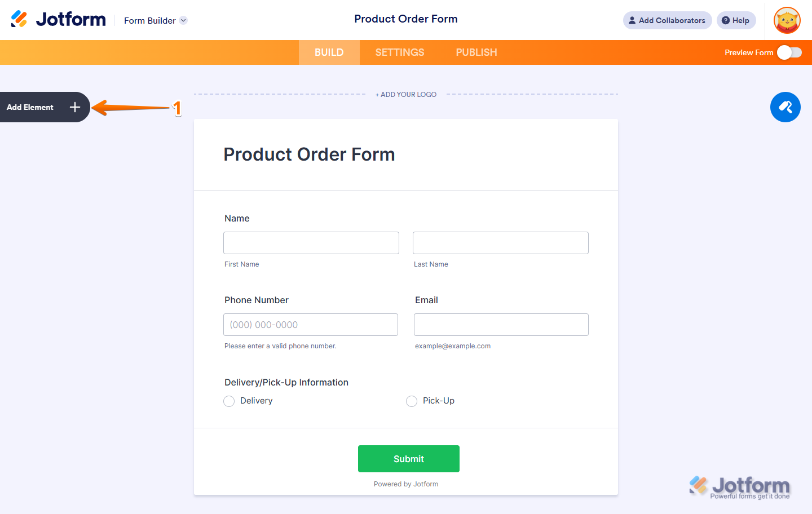Click the Jotform watermark logo at bottom right
This screenshot has height=514, width=812.
739,485
